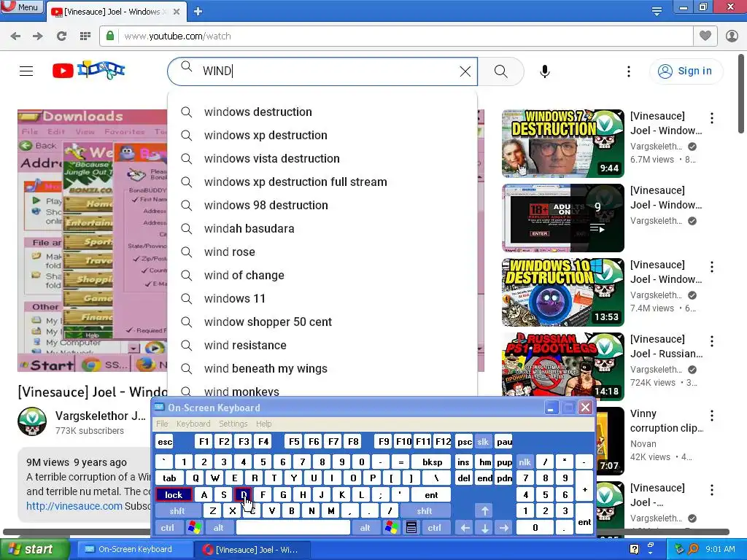Open Opera tab menu stacked-lines icon
Image resolution: width=747 pixels, height=560 pixels.
(x=657, y=11)
